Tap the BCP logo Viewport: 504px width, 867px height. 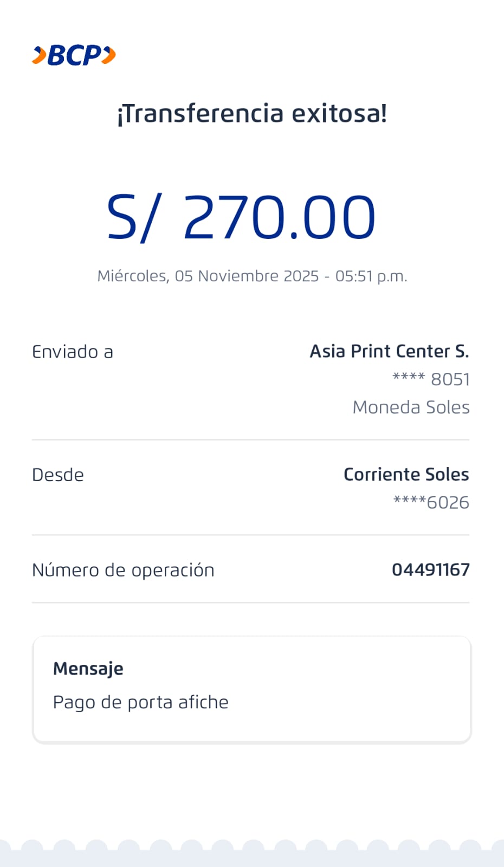tap(74, 55)
